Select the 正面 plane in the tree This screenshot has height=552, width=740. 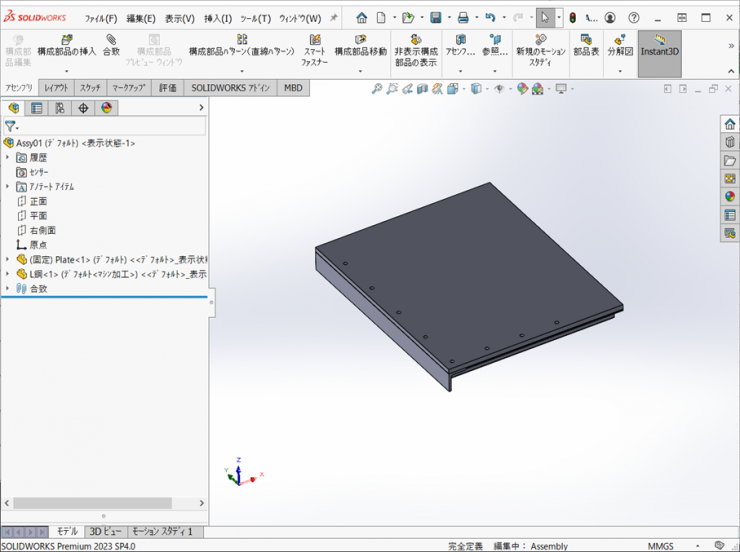[38, 201]
